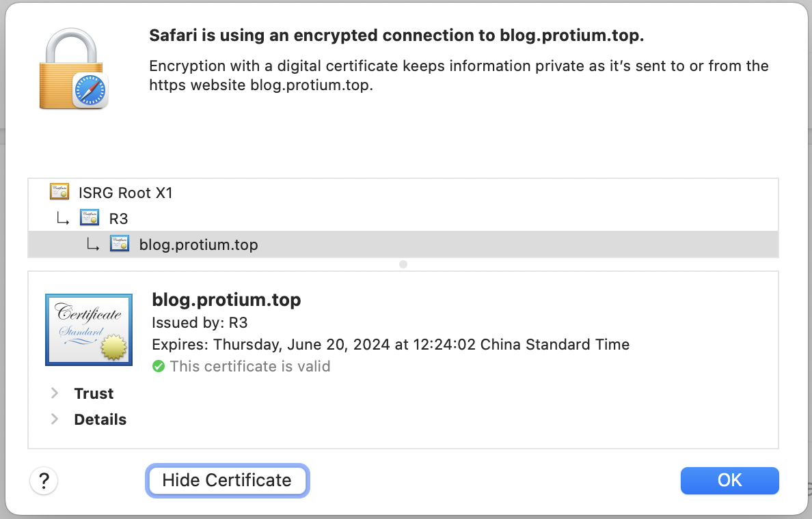This screenshot has width=812, height=519.
Task: Open help with the question mark button
Action: point(44,480)
